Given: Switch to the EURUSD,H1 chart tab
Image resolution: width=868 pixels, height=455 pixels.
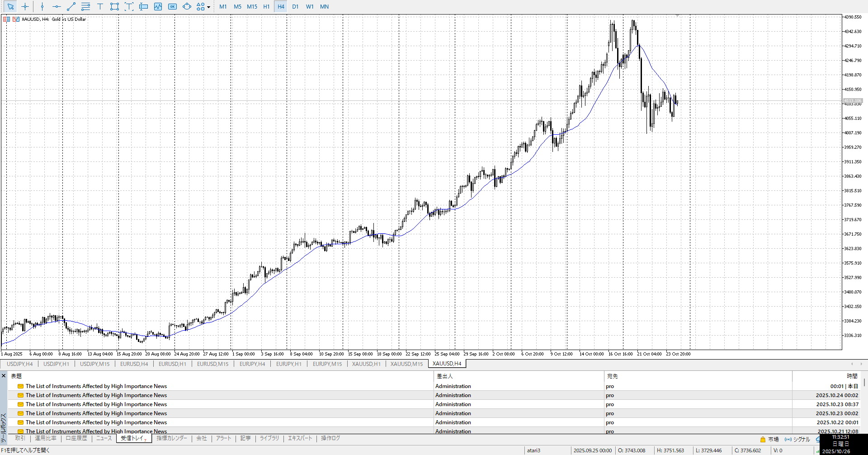Looking at the screenshot, I should pos(172,364).
